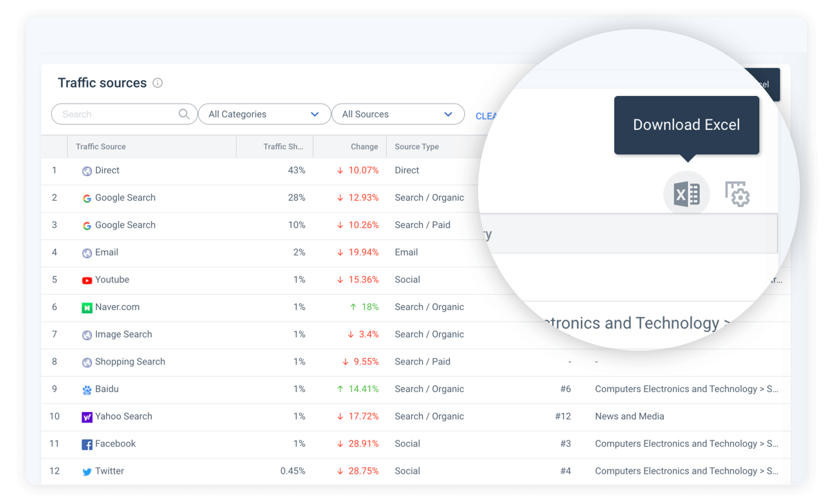Select the Baidu icon in row 9
The width and height of the screenshot is (829, 504).
pyautogui.click(x=86, y=389)
